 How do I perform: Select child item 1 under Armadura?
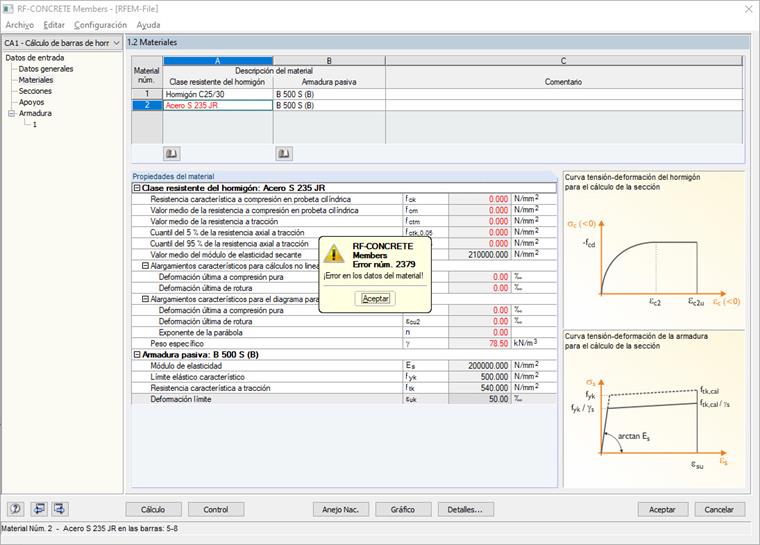pyautogui.click(x=34, y=125)
